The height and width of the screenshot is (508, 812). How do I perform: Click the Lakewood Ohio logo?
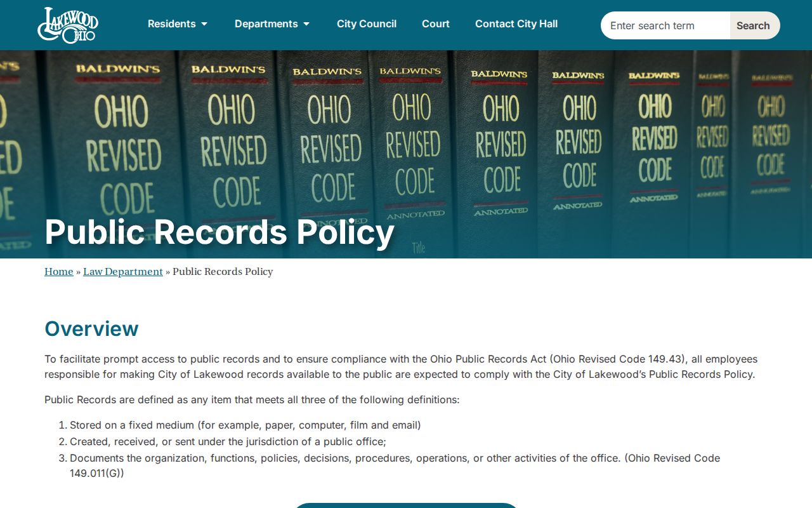pyautogui.click(x=68, y=25)
